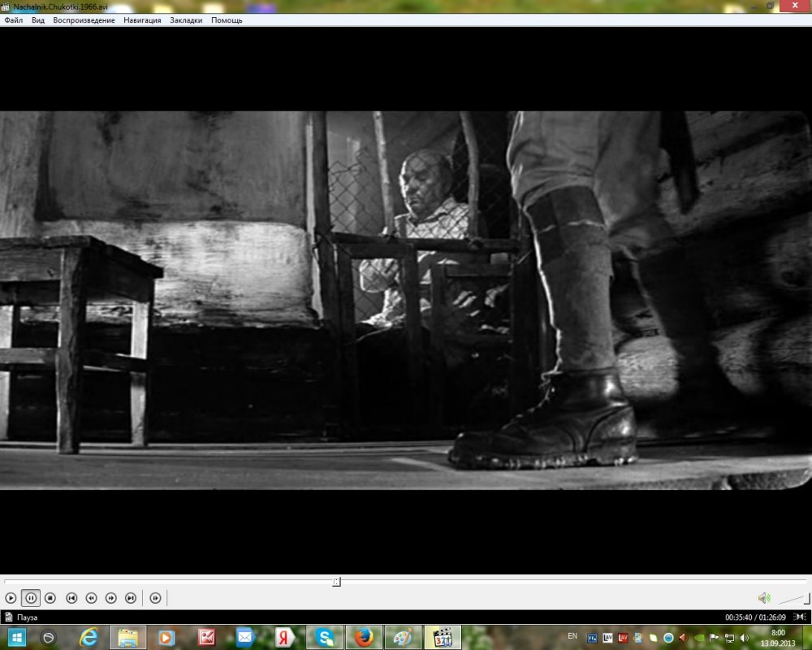Mute audio with the speaker icon
The height and width of the screenshot is (650, 812).
763,598
